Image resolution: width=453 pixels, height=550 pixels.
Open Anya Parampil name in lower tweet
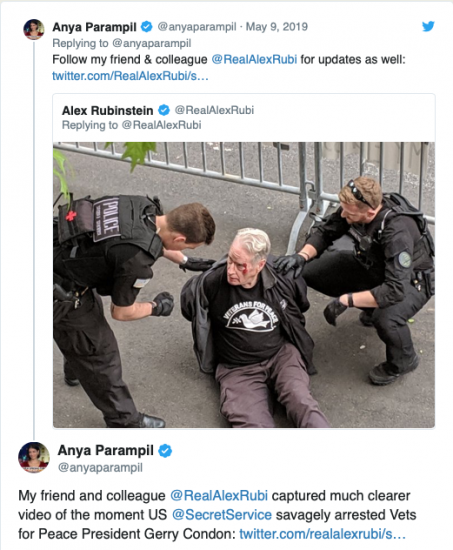click(106, 450)
